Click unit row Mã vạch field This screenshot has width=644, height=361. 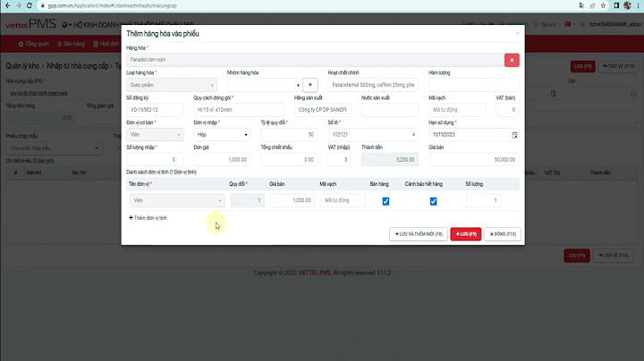click(x=343, y=200)
